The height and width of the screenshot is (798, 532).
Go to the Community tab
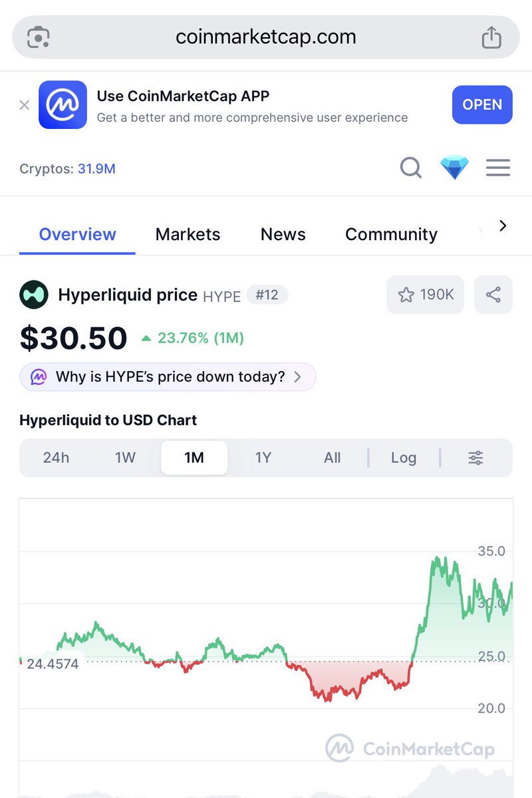391,234
